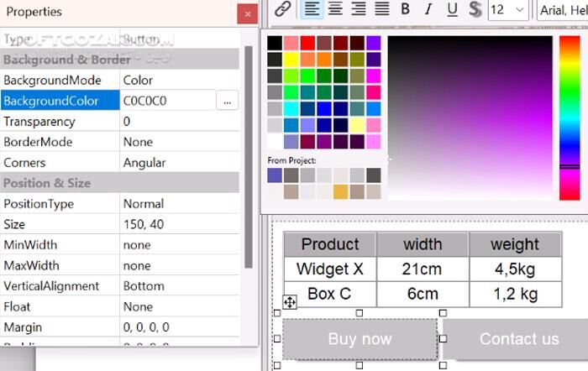This screenshot has width=588, height=371.
Task: Toggle bold formatting
Action: pos(406,9)
